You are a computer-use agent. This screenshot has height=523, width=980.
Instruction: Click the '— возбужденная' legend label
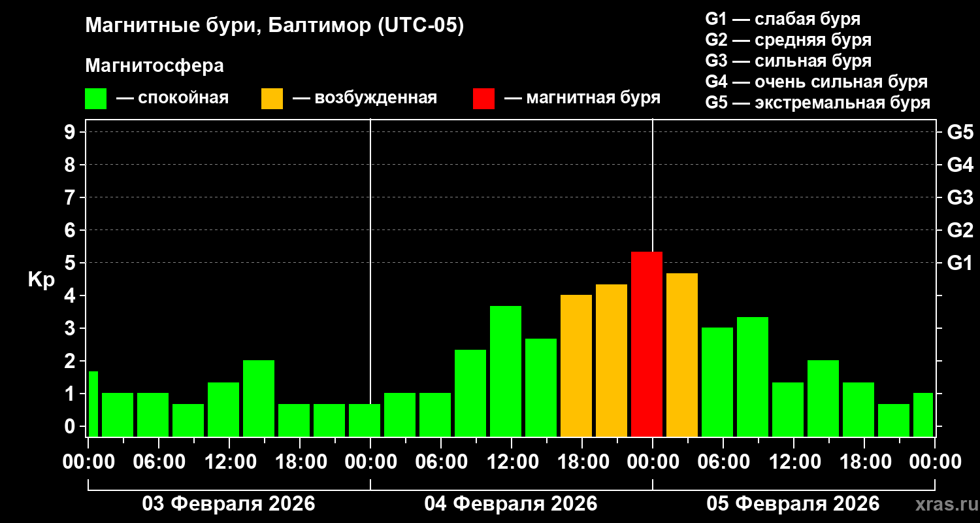[365, 98]
